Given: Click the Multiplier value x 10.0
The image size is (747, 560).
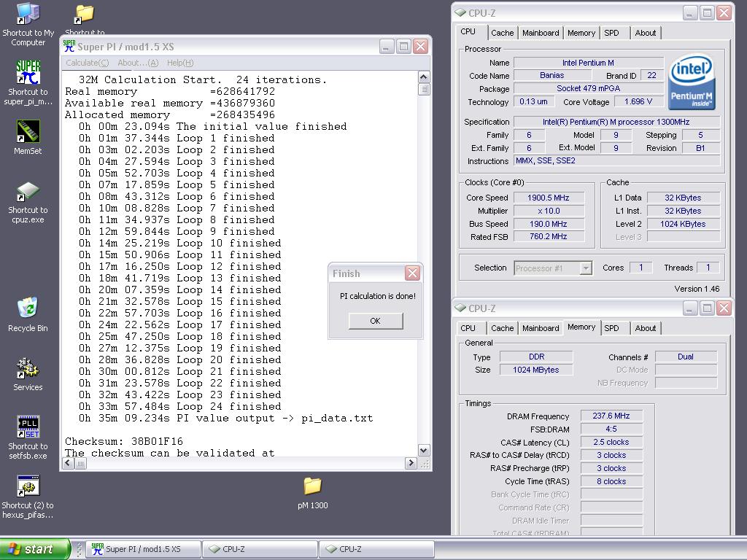Looking at the screenshot, I should click(x=549, y=211).
